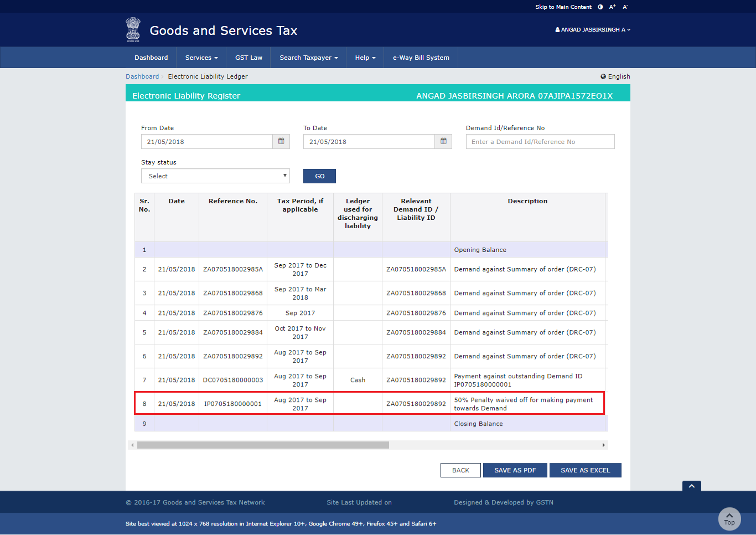Viewport: 756px width, 535px height.
Task: Click the national emblem logo
Action: [133, 29]
